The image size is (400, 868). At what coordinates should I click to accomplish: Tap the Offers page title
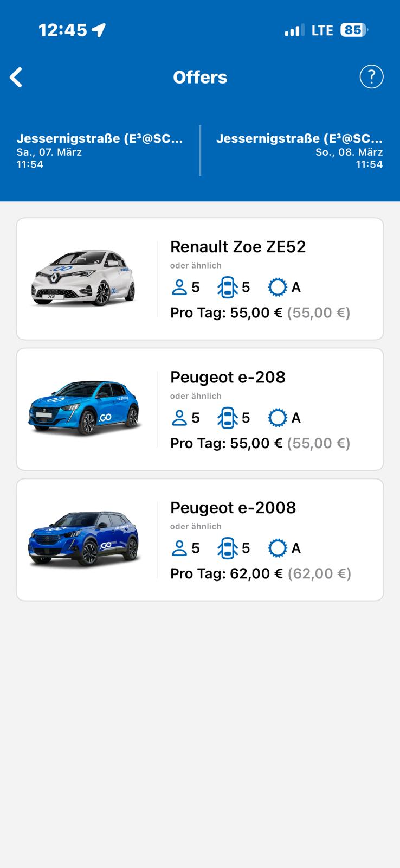pos(200,77)
